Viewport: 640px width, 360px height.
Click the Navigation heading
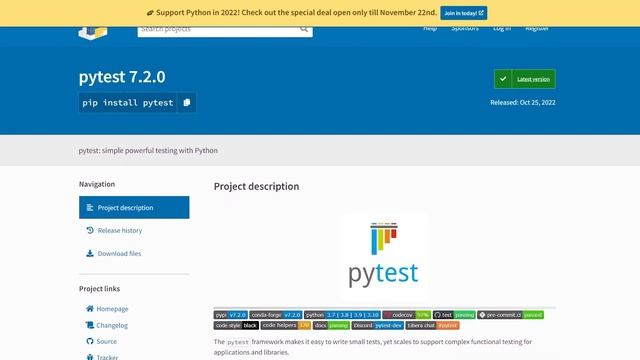click(97, 184)
